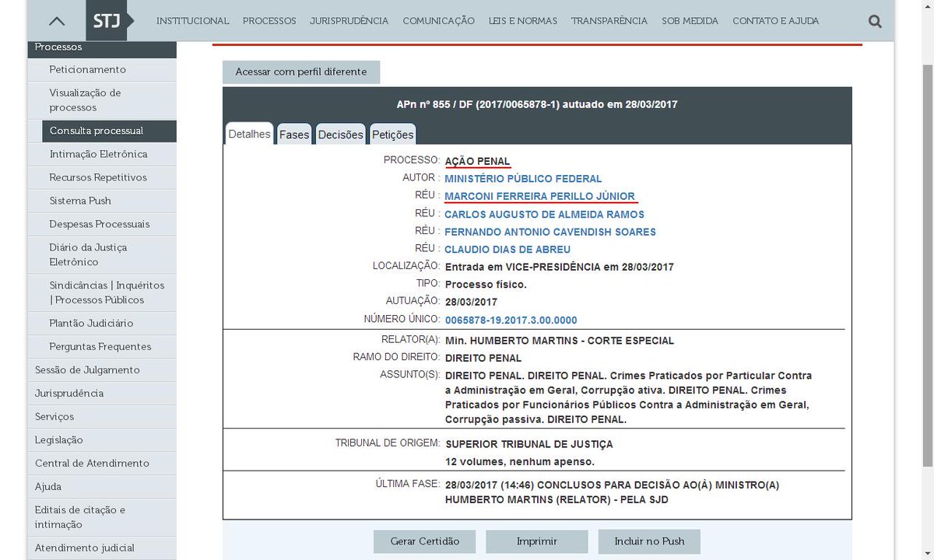934x560 pixels.
Task: Open the Contato e Ajuda menu
Action: tap(775, 21)
